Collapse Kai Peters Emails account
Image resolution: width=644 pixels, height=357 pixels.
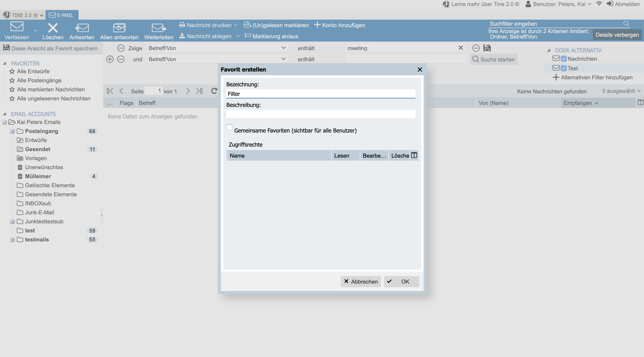[4, 122]
